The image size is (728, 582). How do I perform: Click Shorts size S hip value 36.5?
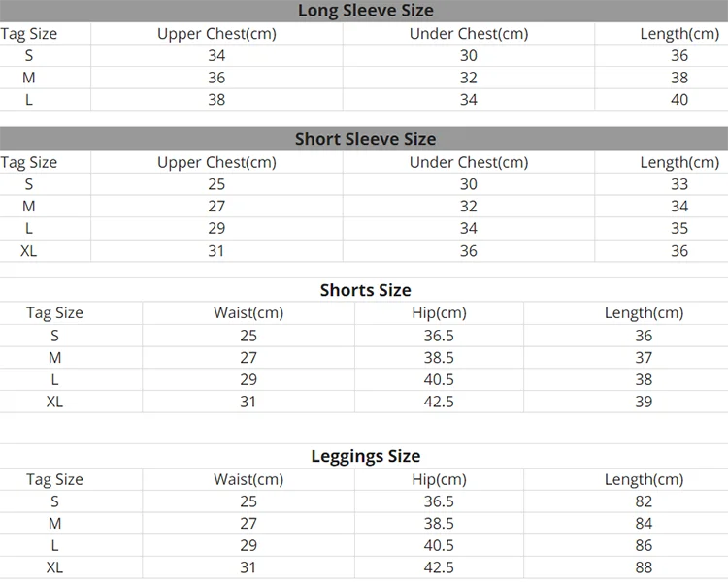click(x=439, y=336)
